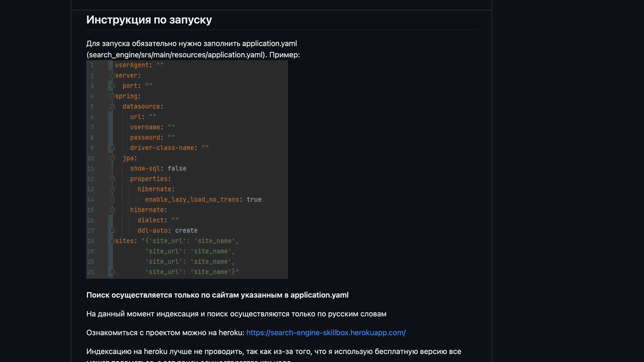Click the 'userAgent' key in the YAML
Image resolution: width=644 pixels, height=362 pixels.
[132, 65]
